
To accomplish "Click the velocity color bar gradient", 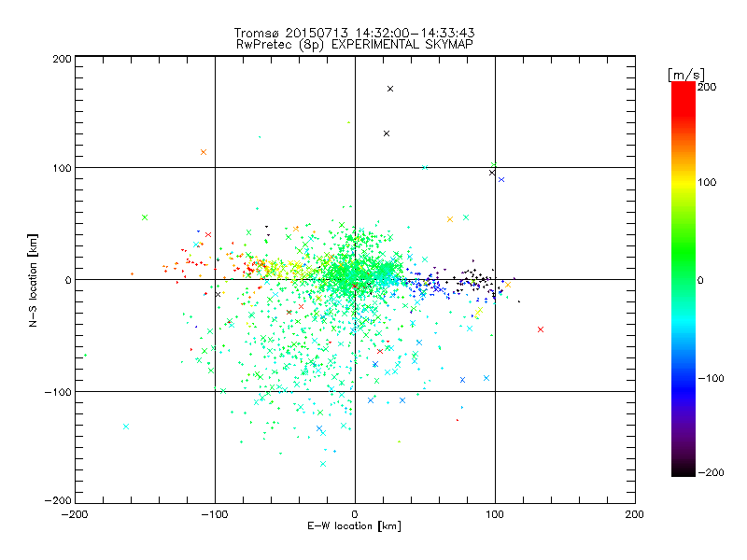I will tap(684, 279).
